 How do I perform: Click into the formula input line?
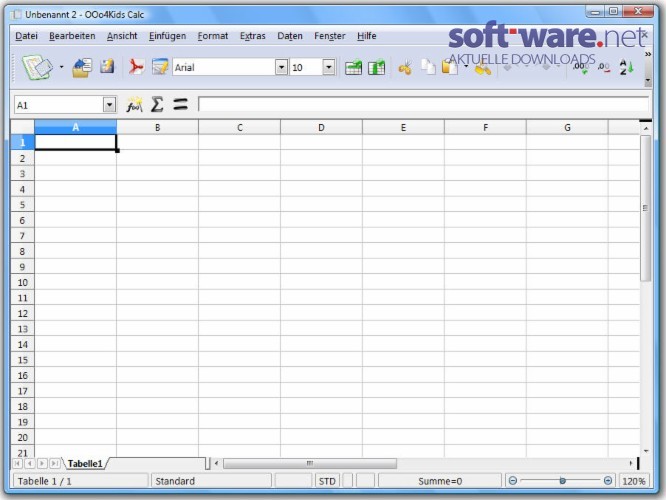click(x=423, y=105)
